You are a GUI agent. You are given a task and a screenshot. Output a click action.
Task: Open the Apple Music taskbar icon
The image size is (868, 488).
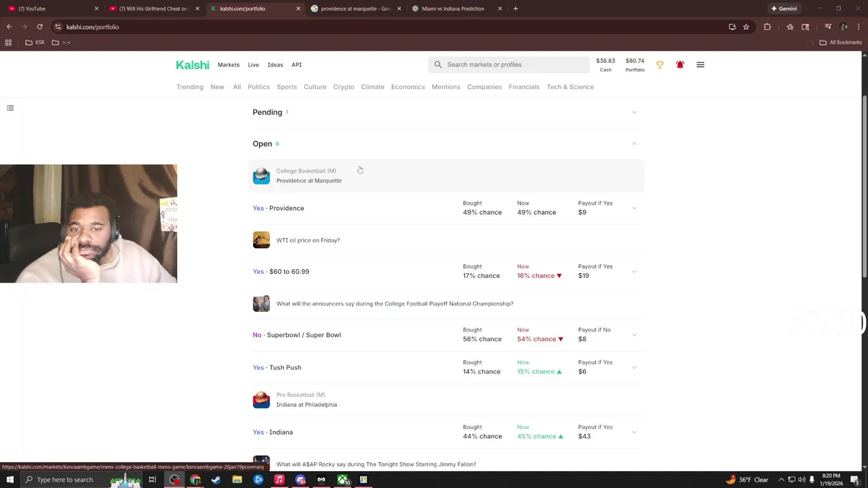point(279,480)
